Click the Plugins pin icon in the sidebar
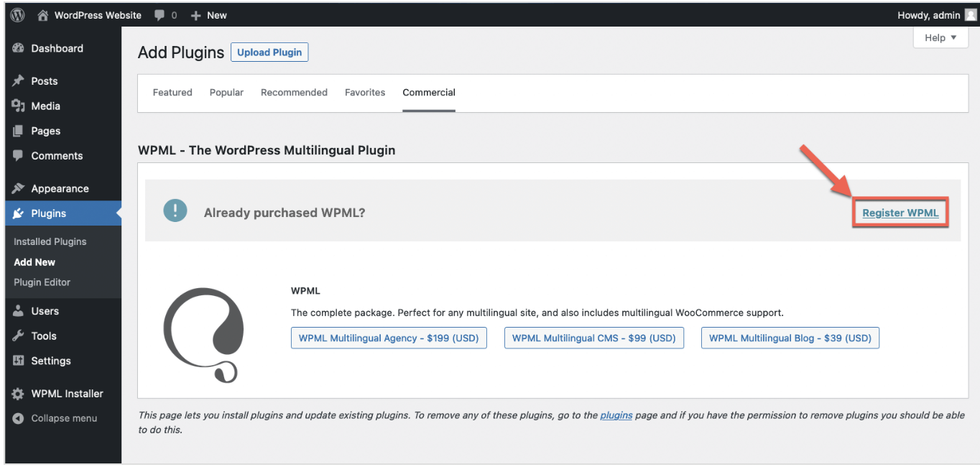Screen dimensions: 980x467 point(17,213)
